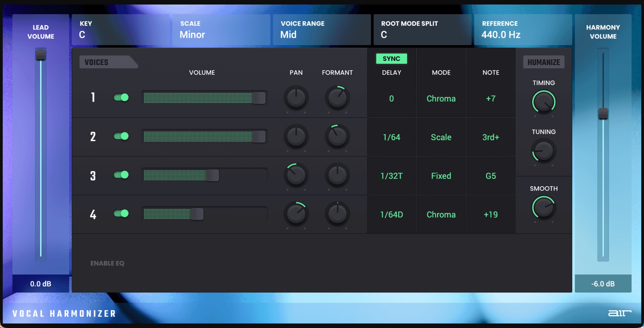The width and height of the screenshot is (644, 328).
Task: Open the Voice Range selector set to Mid
Action: [x=322, y=30]
